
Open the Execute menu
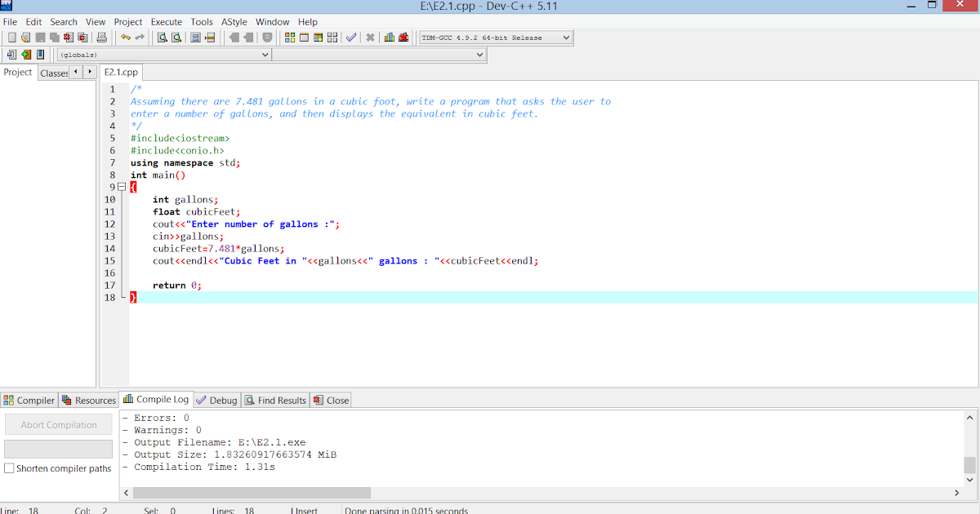(x=167, y=22)
